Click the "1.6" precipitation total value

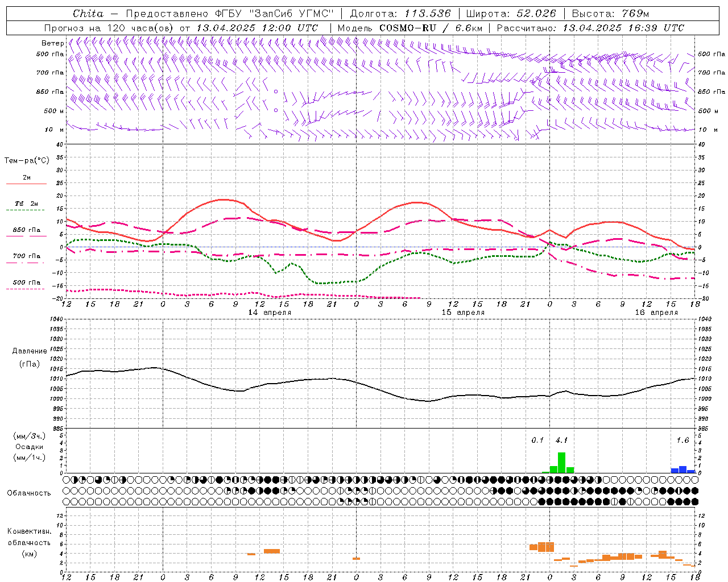pos(682,440)
